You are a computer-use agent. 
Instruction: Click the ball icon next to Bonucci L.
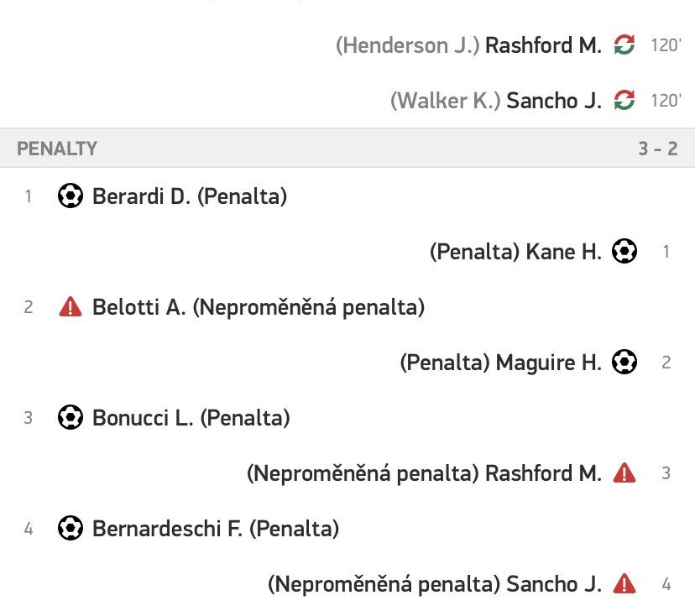70,417
